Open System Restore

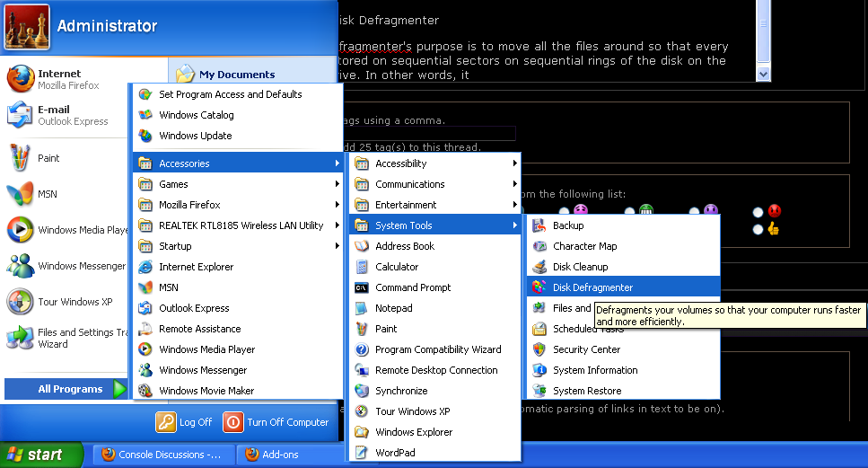[587, 391]
